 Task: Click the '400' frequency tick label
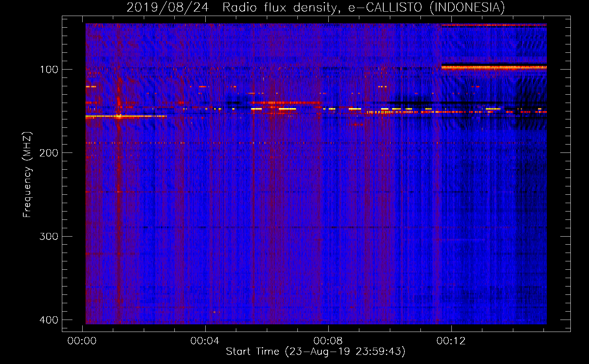49,320
